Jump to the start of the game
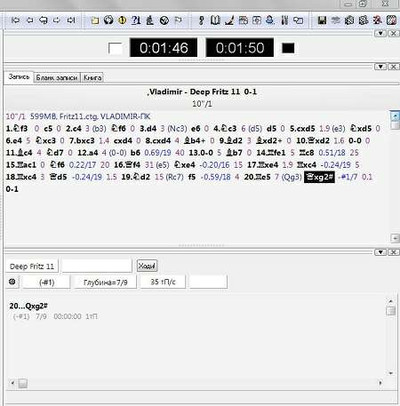Image resolution: width=400 pixels, height=406 pixels. coord(15,20)
